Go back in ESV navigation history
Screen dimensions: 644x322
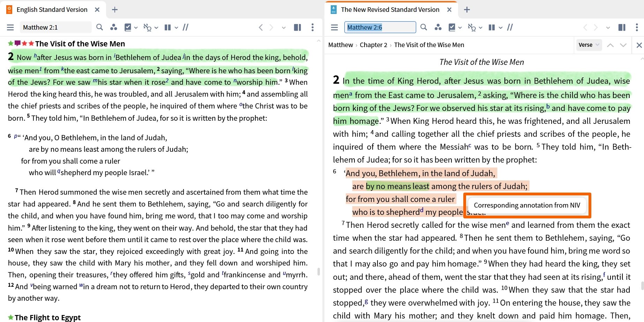pyautogui.click(x=261, y=27)
